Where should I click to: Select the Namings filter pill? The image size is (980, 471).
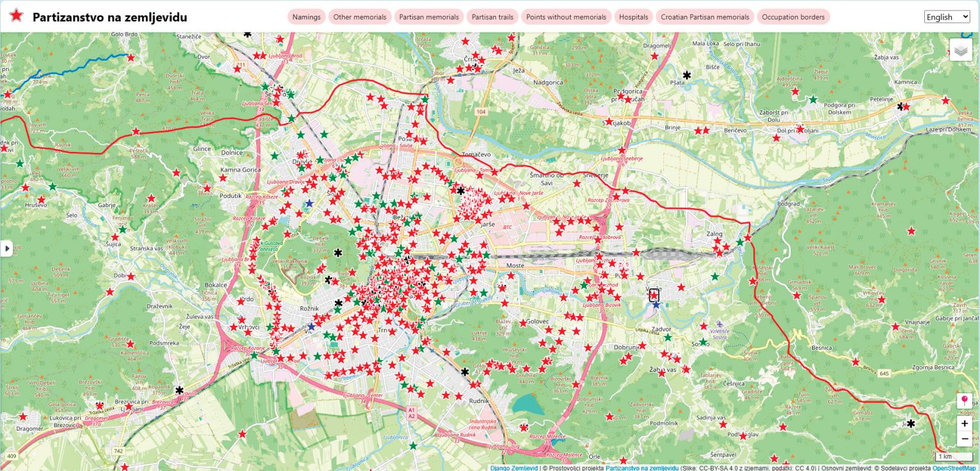306,17
